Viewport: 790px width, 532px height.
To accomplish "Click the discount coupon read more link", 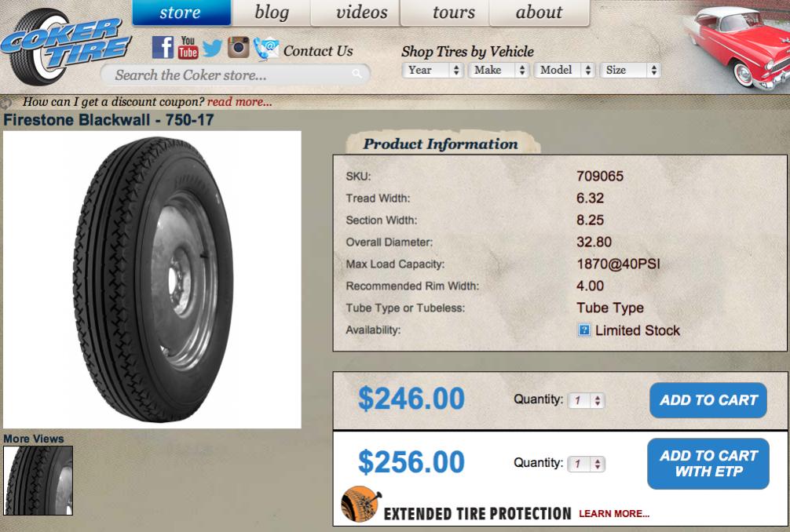I will (240, 102).
